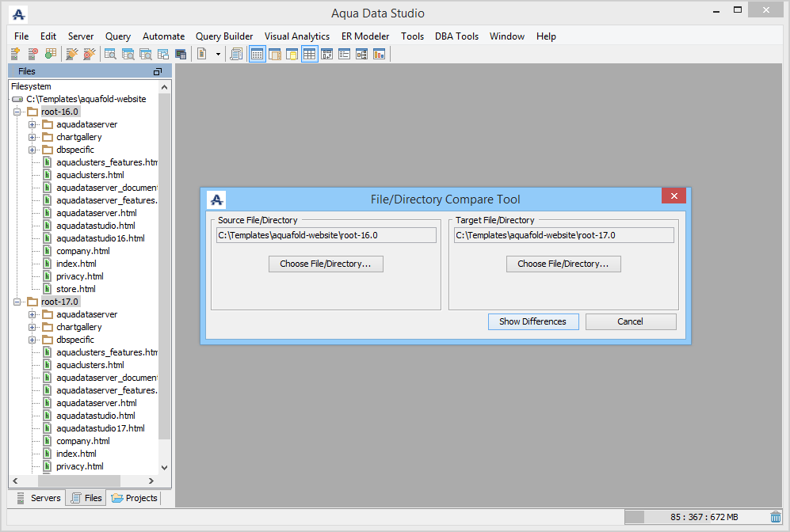The width and height of the screenshot is (790, 532).
Task: Click the form list layout toolbar icon
Action: 344,54
